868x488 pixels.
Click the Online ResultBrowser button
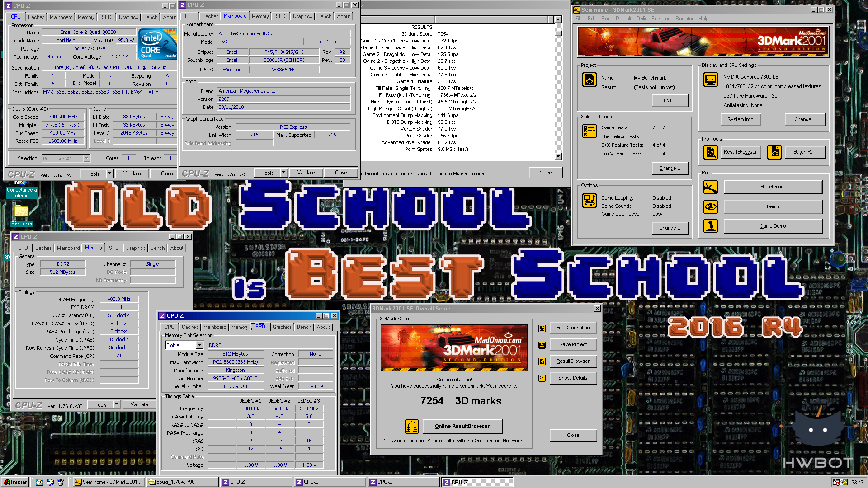(x=462, y=426)
